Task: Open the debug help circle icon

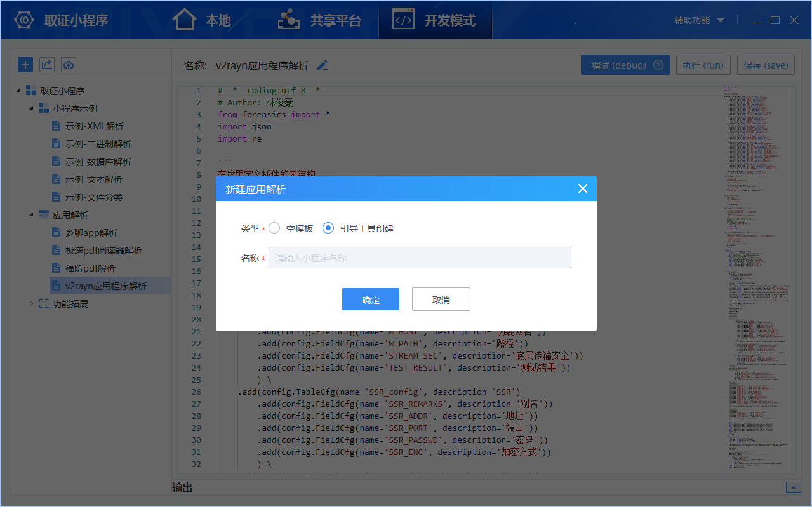Action: (658, 64)
